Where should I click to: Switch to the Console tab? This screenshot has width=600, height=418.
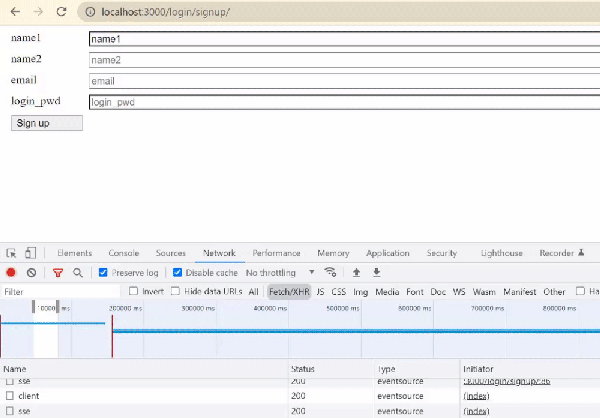pyautogui.click(x=124, y=254)
